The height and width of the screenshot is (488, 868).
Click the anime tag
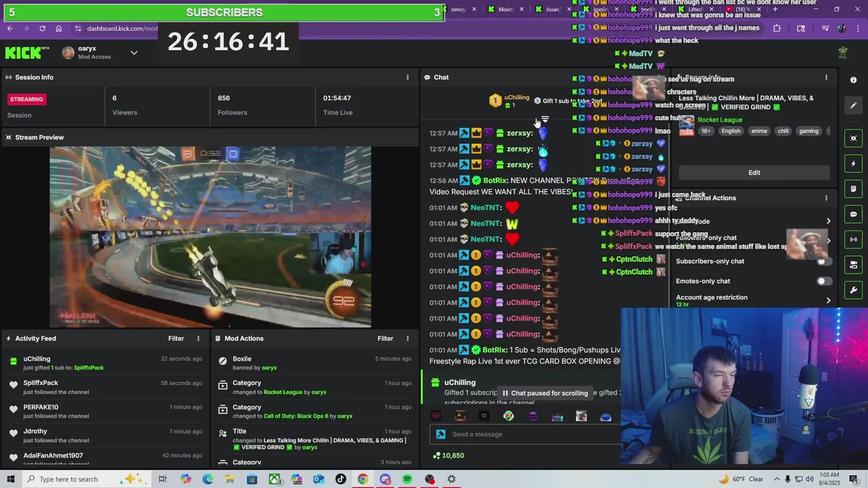758,131
